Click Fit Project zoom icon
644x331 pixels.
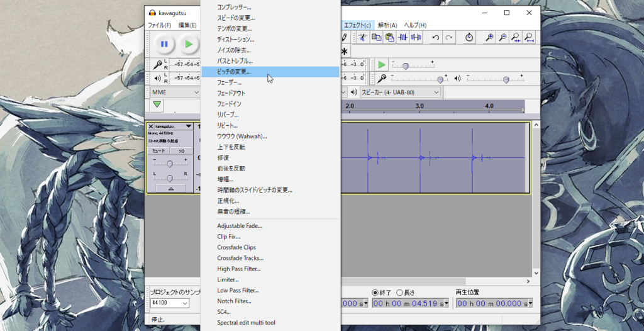[529, 37]
